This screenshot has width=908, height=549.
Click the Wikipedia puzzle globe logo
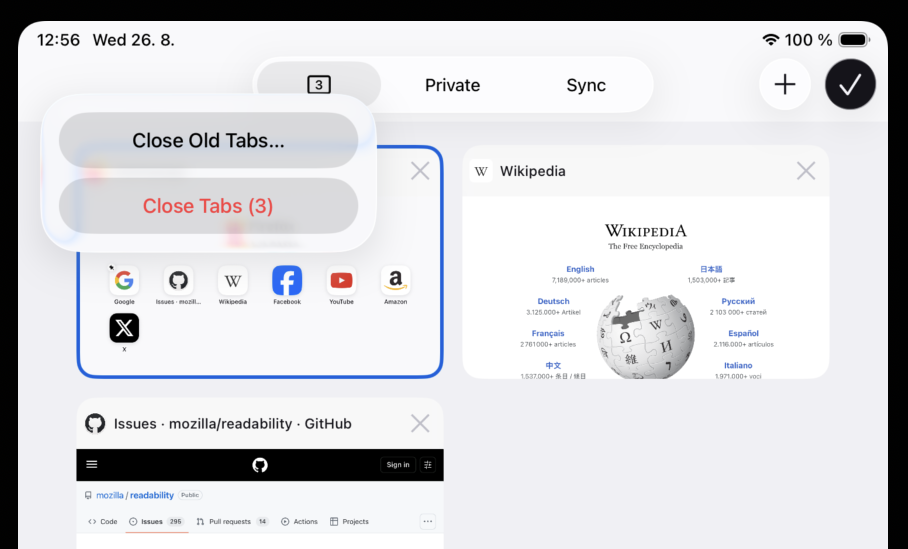click(x=646, y=337)
